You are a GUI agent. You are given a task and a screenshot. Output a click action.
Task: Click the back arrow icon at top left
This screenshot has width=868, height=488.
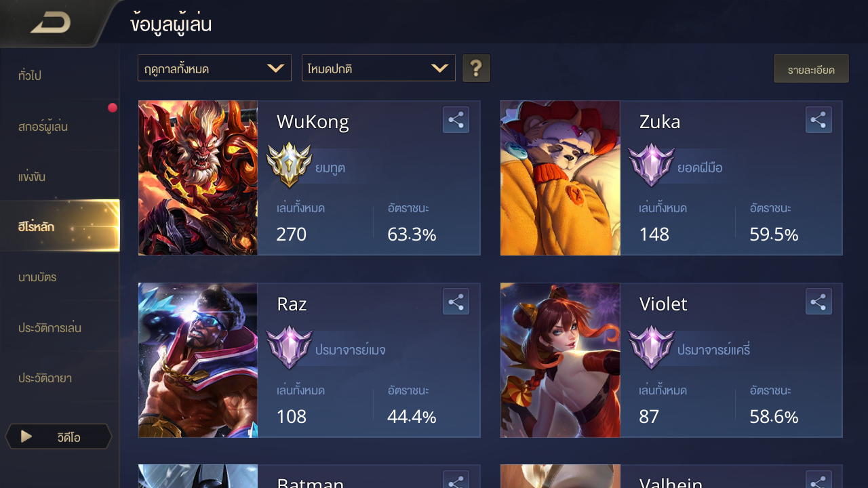point(51,23)
